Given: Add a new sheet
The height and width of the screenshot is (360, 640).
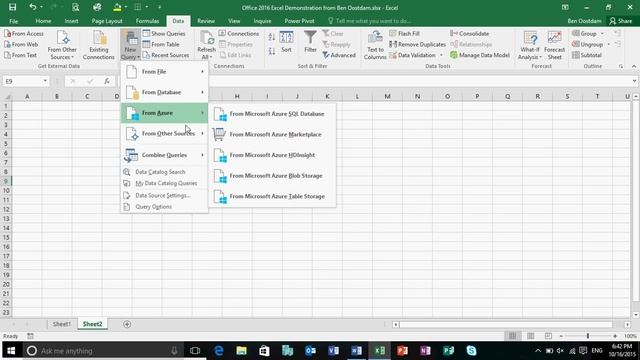Looking at the screenshot, I should [x=127, y=324].
